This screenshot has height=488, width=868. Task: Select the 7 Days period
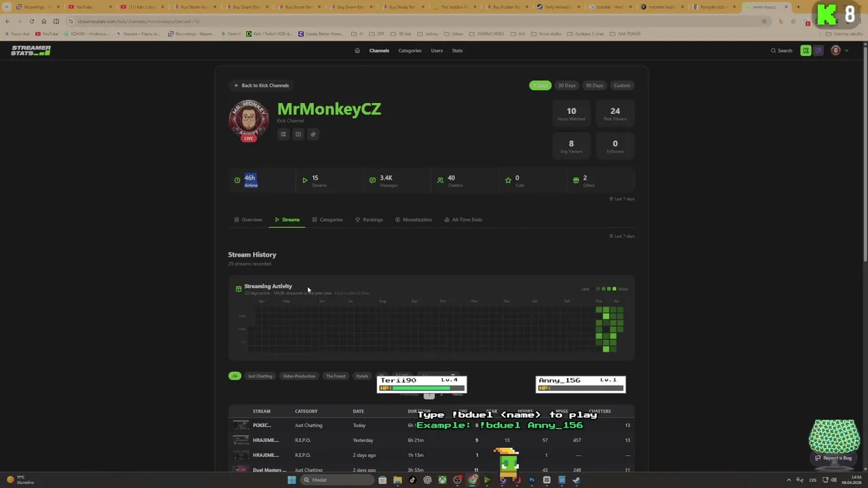540,85
